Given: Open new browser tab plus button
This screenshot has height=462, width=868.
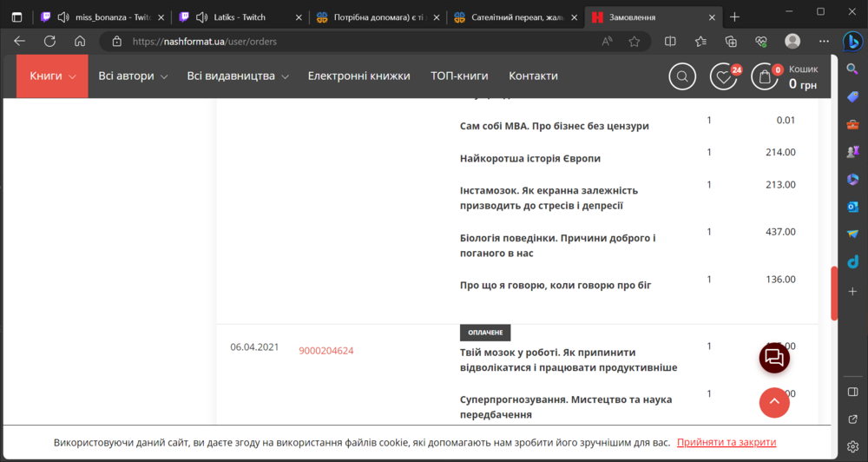Looking at the screenshot, I should click(x=734, y=17).
